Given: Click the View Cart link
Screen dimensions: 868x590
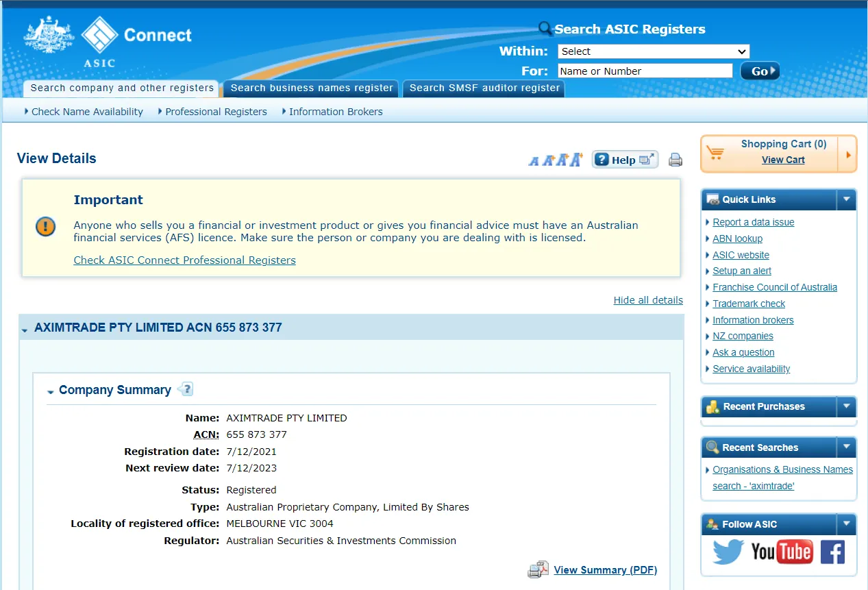Looking at the screenshot, I should (783, 160).
